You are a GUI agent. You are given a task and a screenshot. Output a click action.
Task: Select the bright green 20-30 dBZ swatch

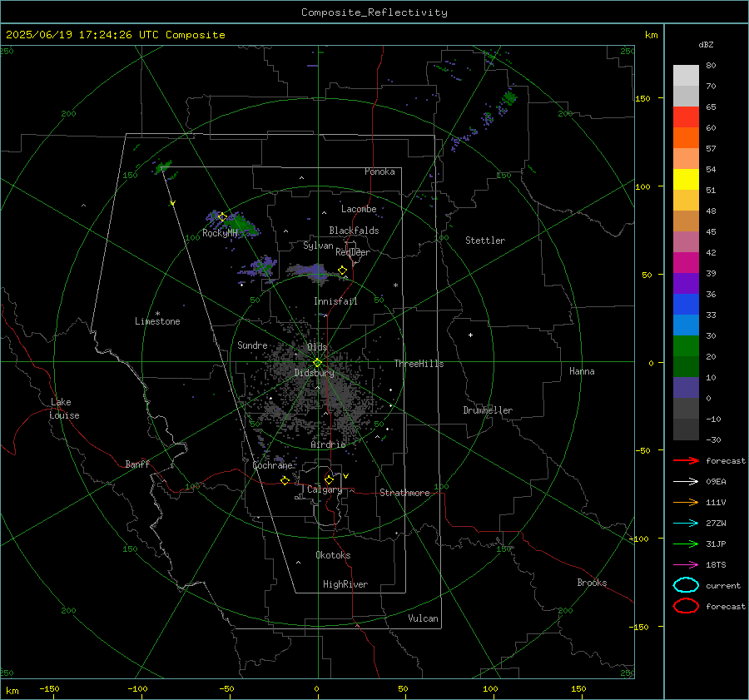pyautogui.click(x=686, y=346)
